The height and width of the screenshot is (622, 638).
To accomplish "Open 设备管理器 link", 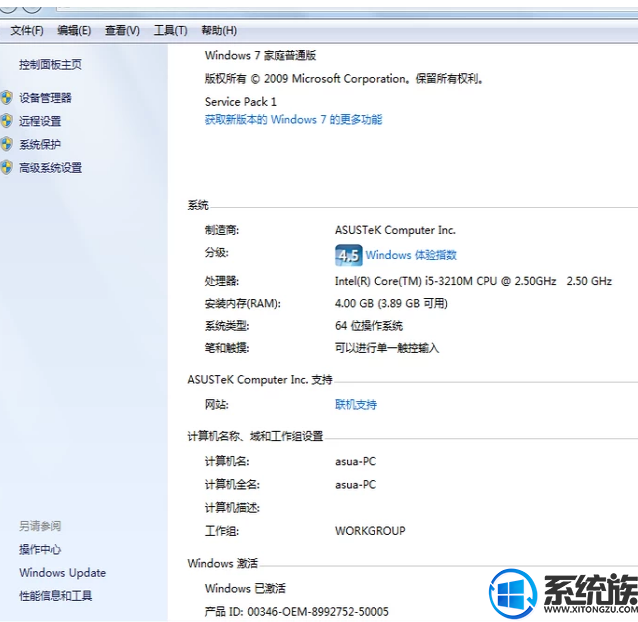I will tap(45, 98).
